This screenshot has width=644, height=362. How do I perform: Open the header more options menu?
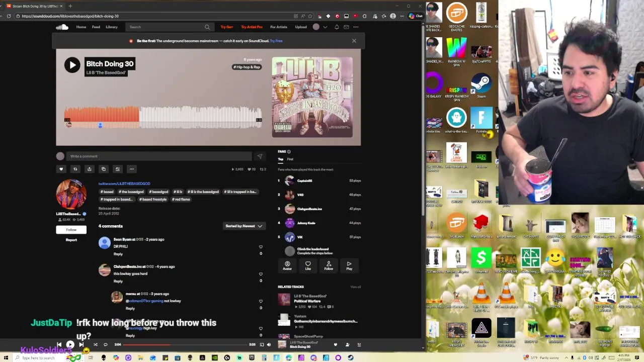click(356, 27)
